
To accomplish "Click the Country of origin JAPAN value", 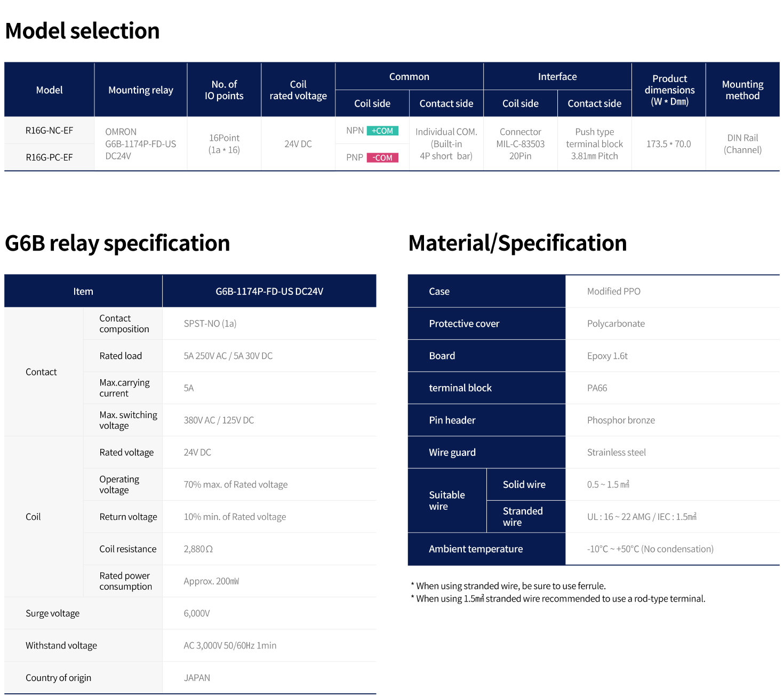I will tap(197, 678).
